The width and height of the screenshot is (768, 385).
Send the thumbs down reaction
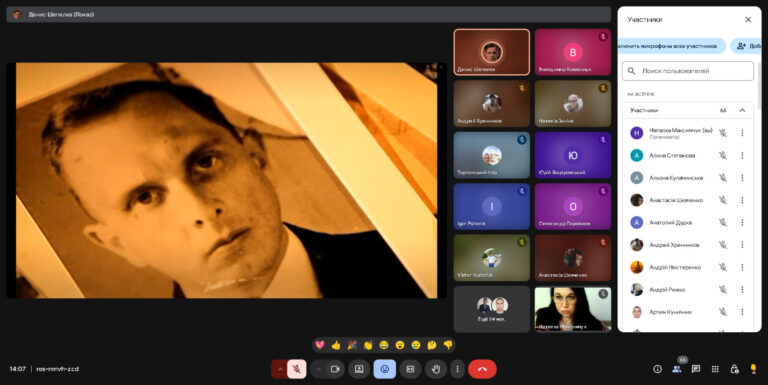(448, 345)
